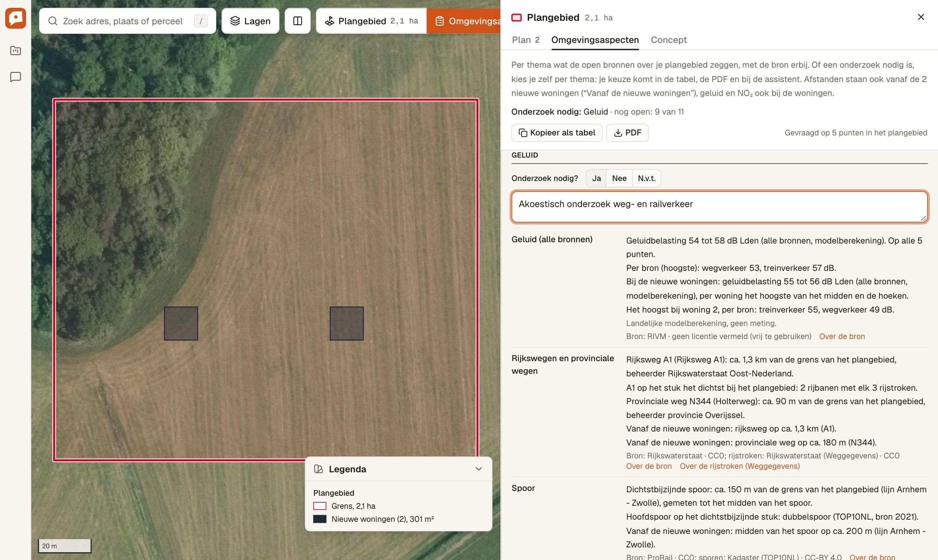The width and height of the screenshot is (938, 560).
Task: Select the left new dwelling square on map
Action: coord(181,323)
